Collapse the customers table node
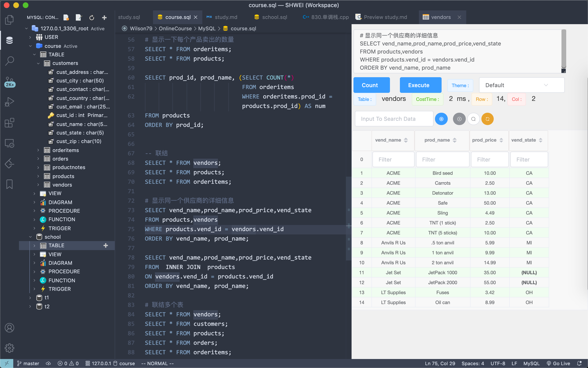 pos(38,63)
